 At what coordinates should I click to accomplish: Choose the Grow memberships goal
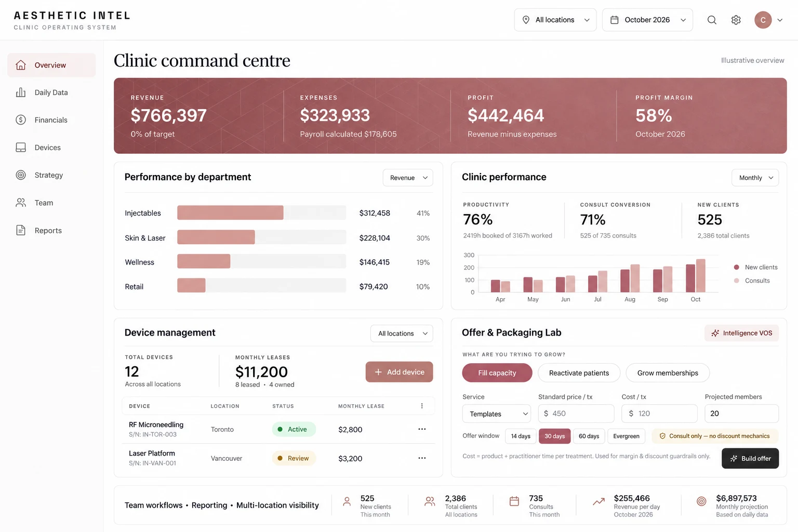click(668, 373)
